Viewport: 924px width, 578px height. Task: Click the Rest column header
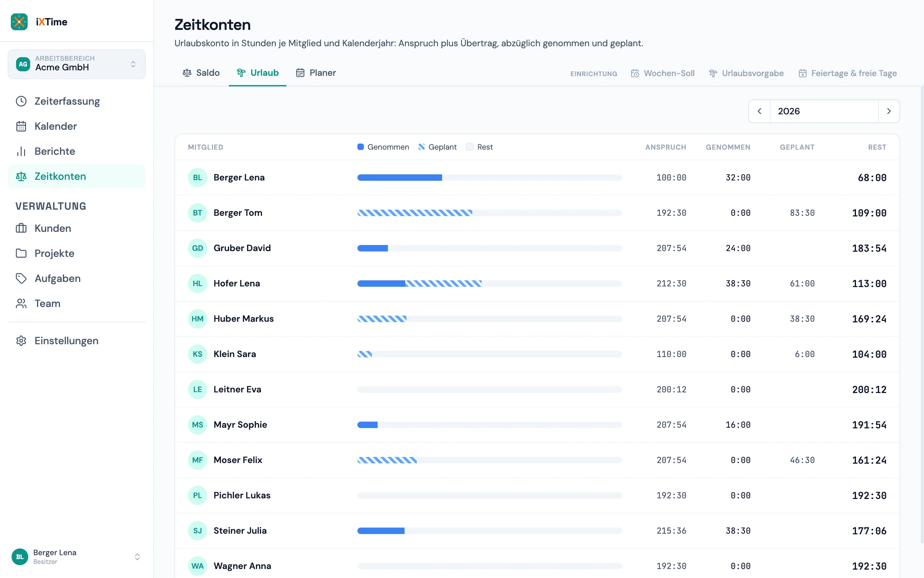pos(877,147)
